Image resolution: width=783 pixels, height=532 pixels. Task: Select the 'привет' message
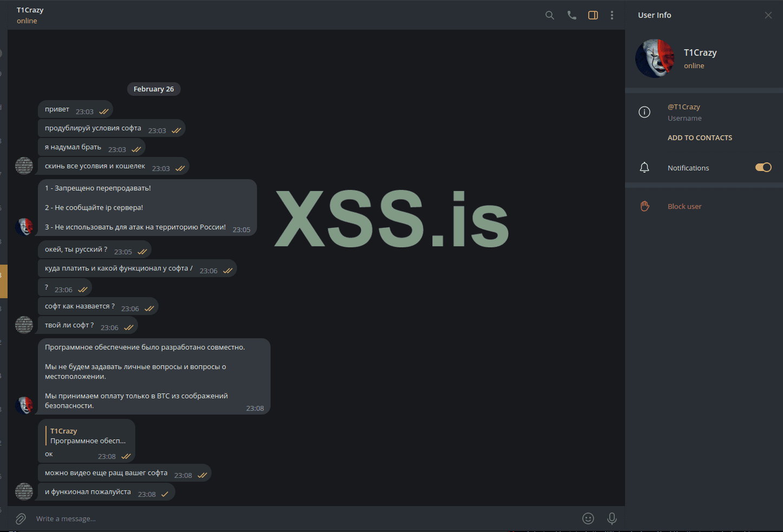coord(75,110)
